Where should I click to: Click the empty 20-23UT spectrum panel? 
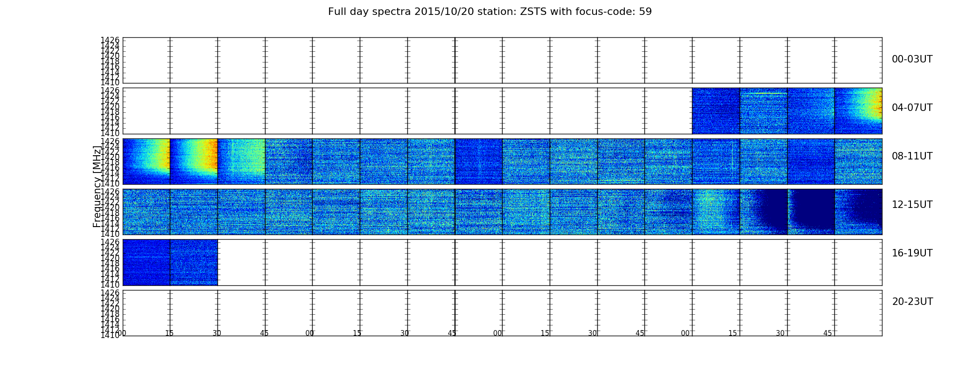pos(502,313)
